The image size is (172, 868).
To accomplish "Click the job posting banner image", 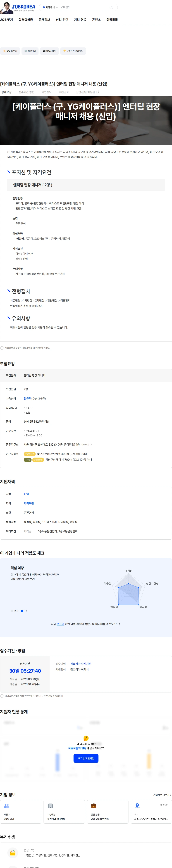I will tap(86, 121).
